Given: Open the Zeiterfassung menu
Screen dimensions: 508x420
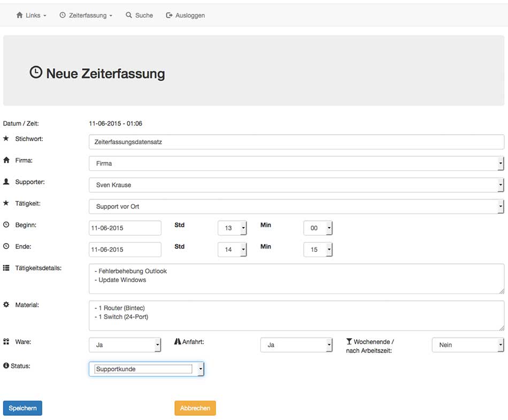Looking at the screenshot, I should 86,15.
